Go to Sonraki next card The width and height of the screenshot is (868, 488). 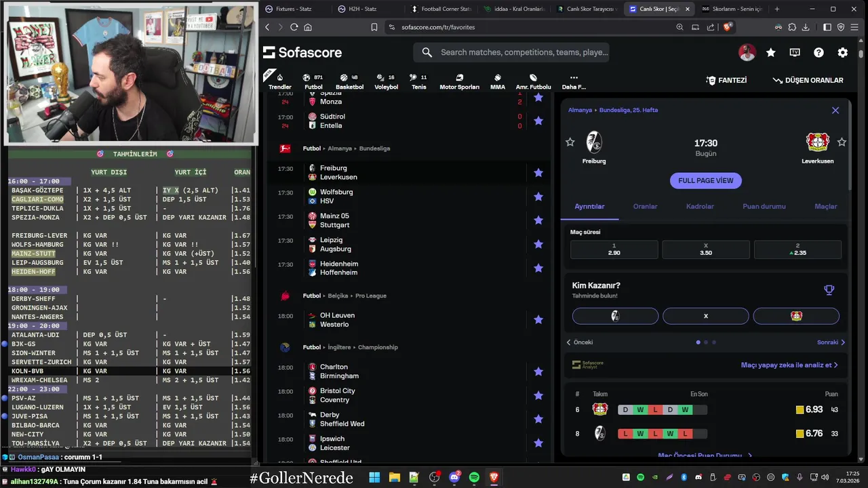click(x=831, y=342)
